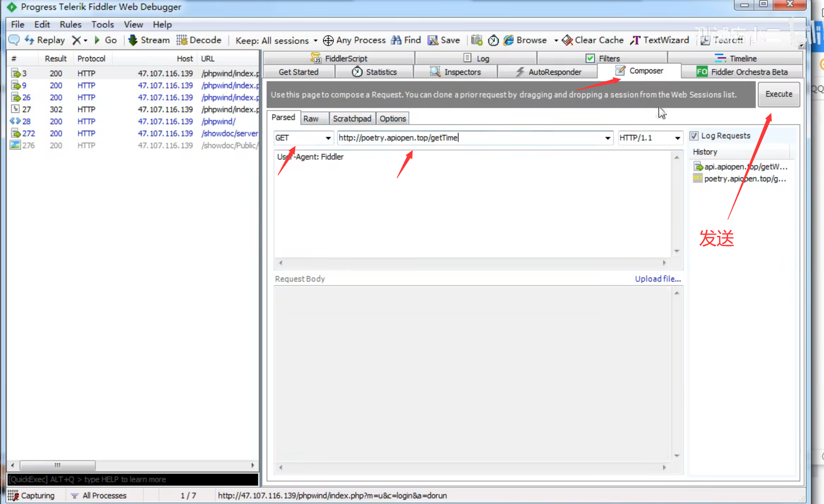
Task: Select poetry.apiopen.top history entry
Action: (x=740, y=179)
